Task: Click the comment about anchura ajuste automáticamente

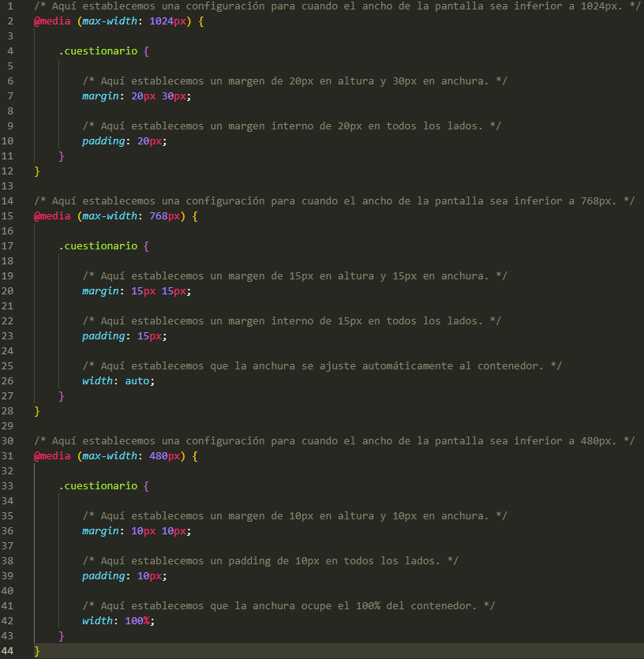Action: point(322,366)
